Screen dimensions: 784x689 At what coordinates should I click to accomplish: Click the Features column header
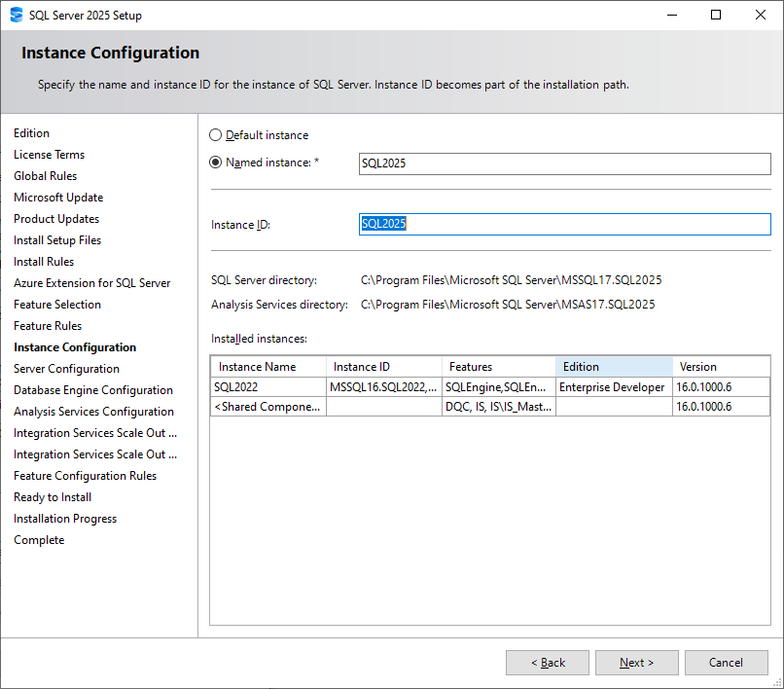click(x=499, y=367)
